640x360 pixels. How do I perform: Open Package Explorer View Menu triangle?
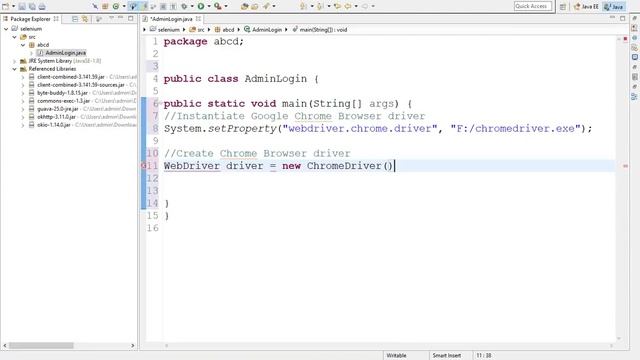111,18
